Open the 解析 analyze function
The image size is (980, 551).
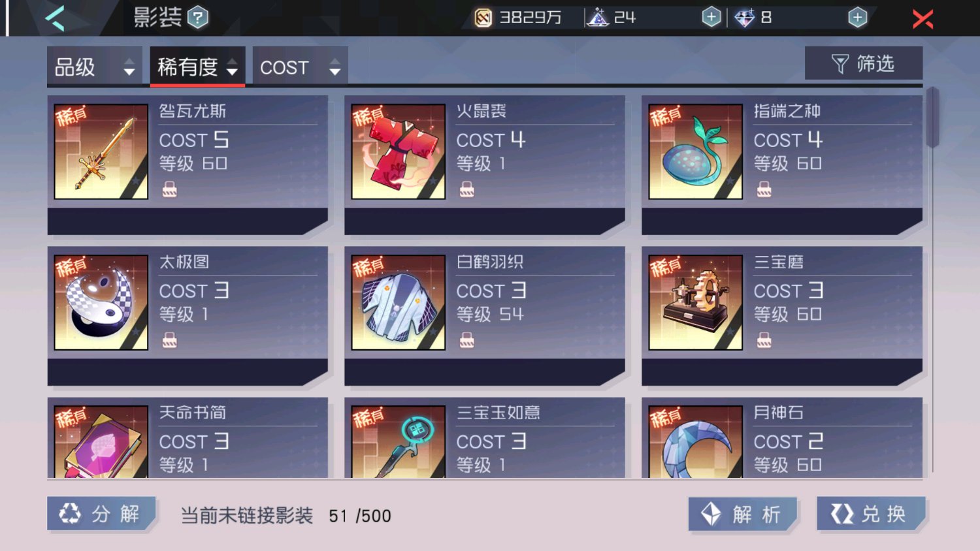pos(743,514)
